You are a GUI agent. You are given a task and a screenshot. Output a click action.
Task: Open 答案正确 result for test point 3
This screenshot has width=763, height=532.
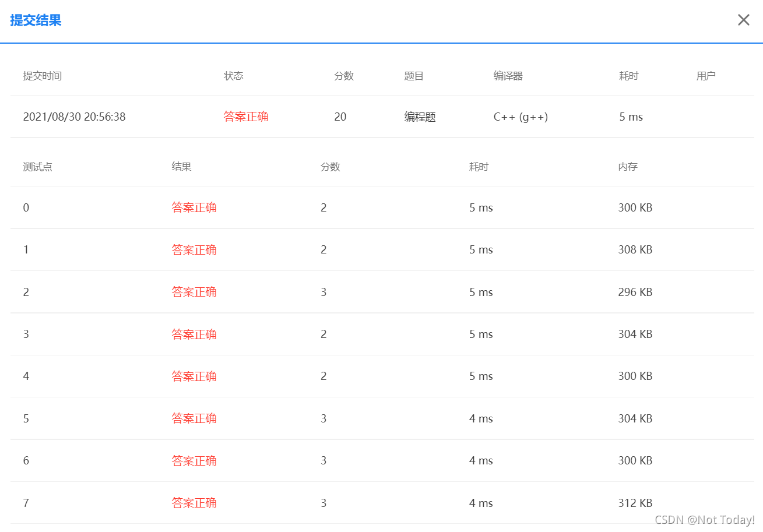[x=194, y=334]
